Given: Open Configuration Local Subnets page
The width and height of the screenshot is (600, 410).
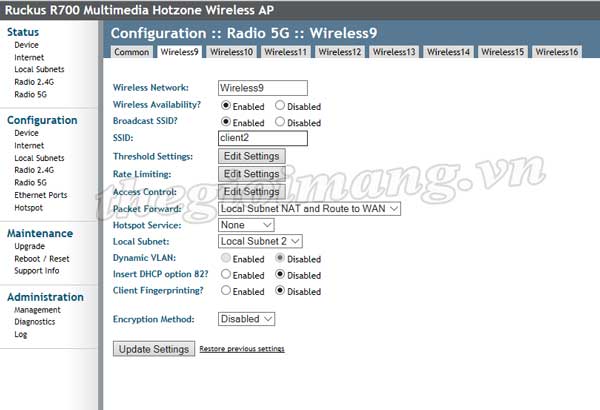Looking at the screenshot, I should pos(39,158).
